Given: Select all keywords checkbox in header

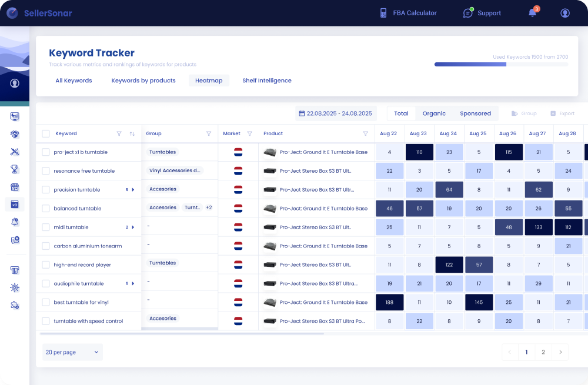Looking at the screenshot, I should tap(46, 134).
